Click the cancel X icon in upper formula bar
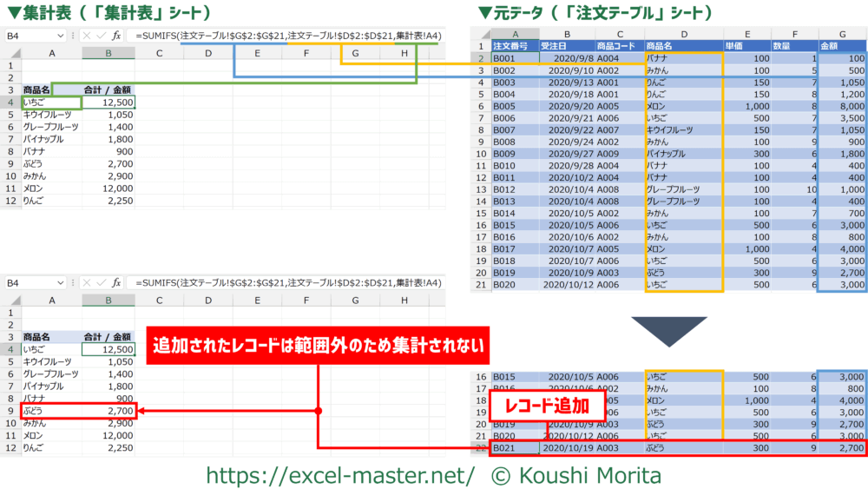This screenshot has height=489, width=868. [85, 36]
